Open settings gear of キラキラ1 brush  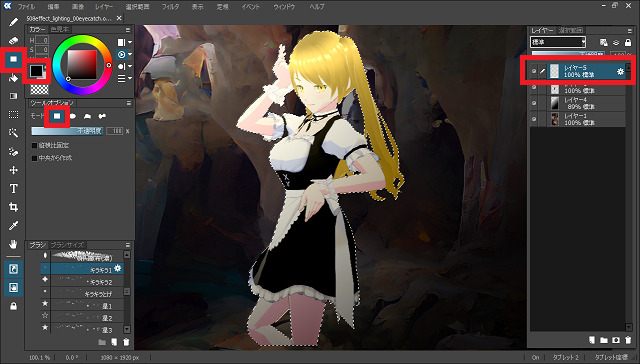click(118, 268)
